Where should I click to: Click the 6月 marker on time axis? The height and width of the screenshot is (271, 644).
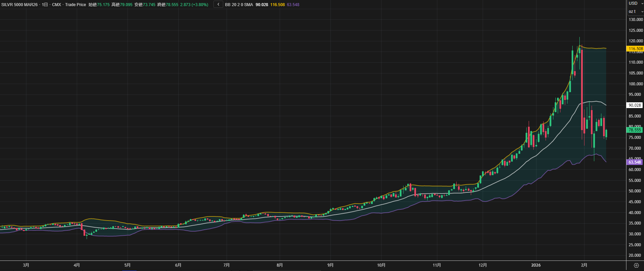pyautogui.click(x=178, y=265)
